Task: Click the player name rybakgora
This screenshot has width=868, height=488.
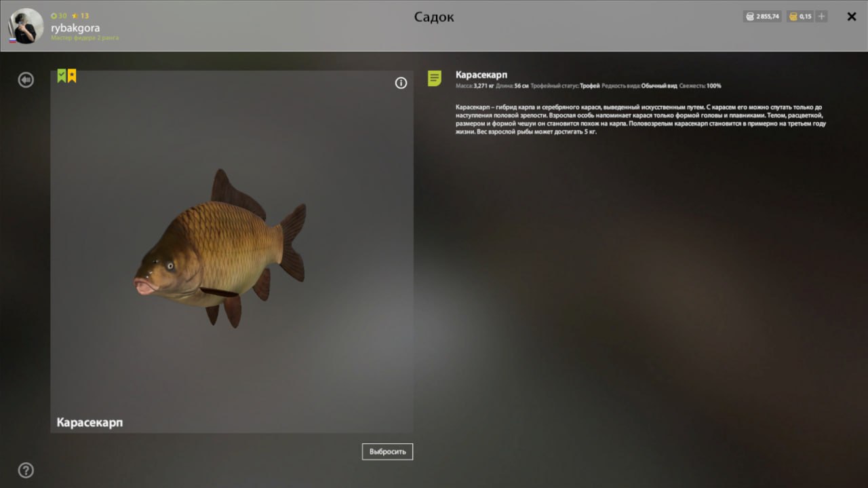Action: coord(75,28)
